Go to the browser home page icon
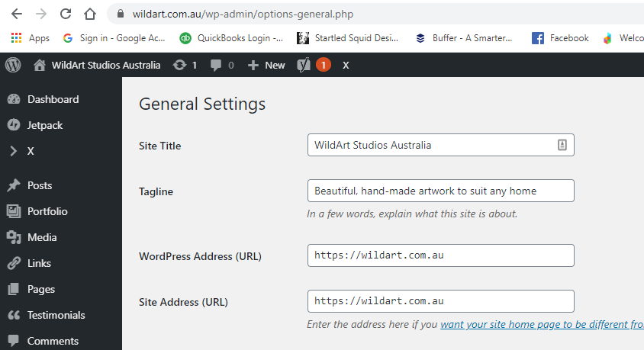Image resolution: width=644 pixels, height=350 pixels. pos(90,14)
